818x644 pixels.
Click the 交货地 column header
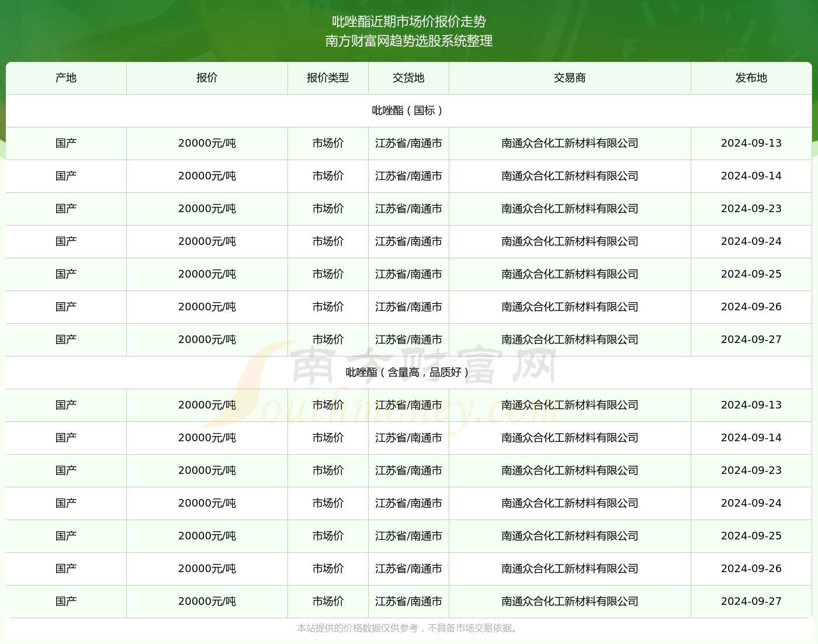pyautogui.click(x=408, y=78)
